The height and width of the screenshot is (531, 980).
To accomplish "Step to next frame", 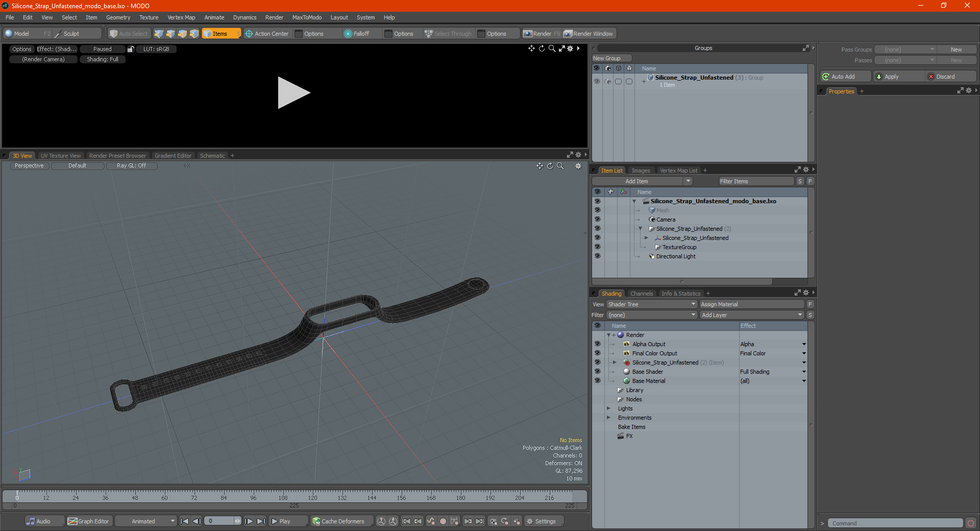I will tap(249, 521).
